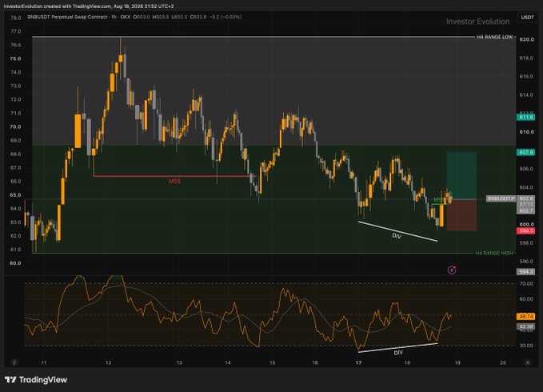Click the RSI moving average label 42.38
The height and width of the screenshot is (392, 543).
(526, 326)
